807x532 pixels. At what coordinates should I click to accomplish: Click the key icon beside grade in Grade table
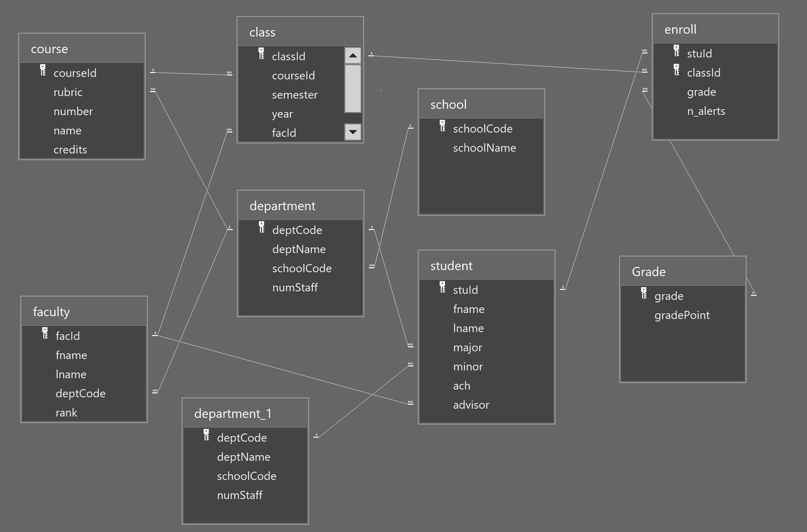click(644, 293)
